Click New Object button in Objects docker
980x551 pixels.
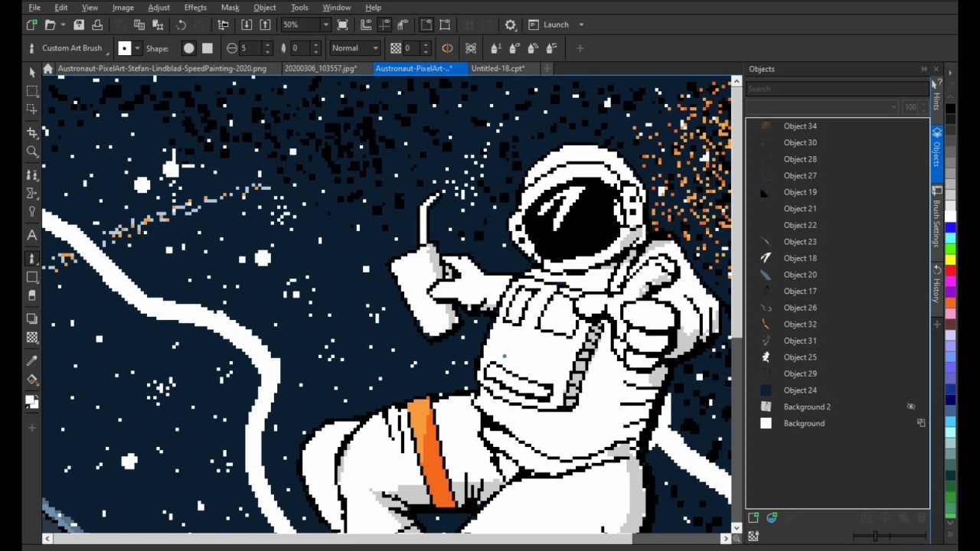pos(753,518)
